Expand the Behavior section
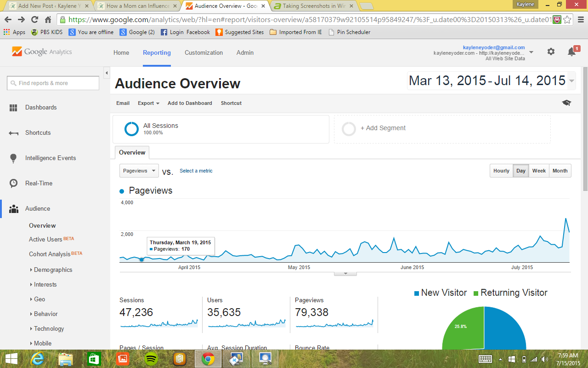Image resolution: width=588 pixels, height=368 pixels. pos(43,314)
